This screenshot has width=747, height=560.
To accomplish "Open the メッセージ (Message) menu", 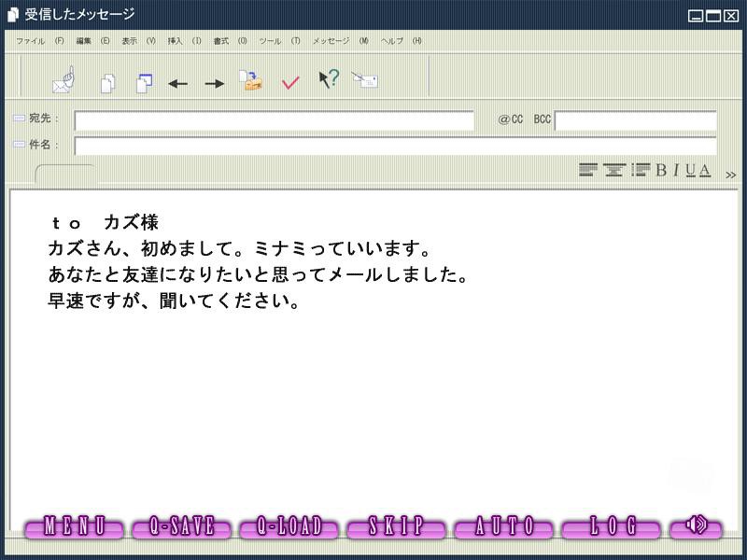I will (340, 41).
